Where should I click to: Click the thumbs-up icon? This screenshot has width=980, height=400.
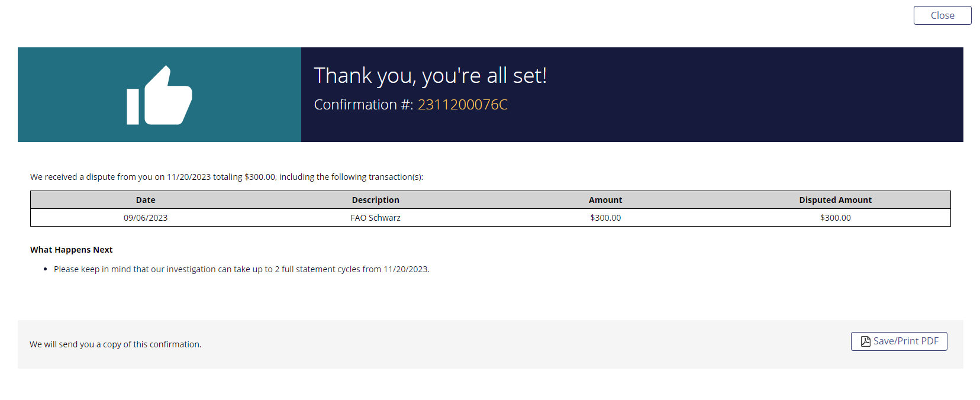159,95
